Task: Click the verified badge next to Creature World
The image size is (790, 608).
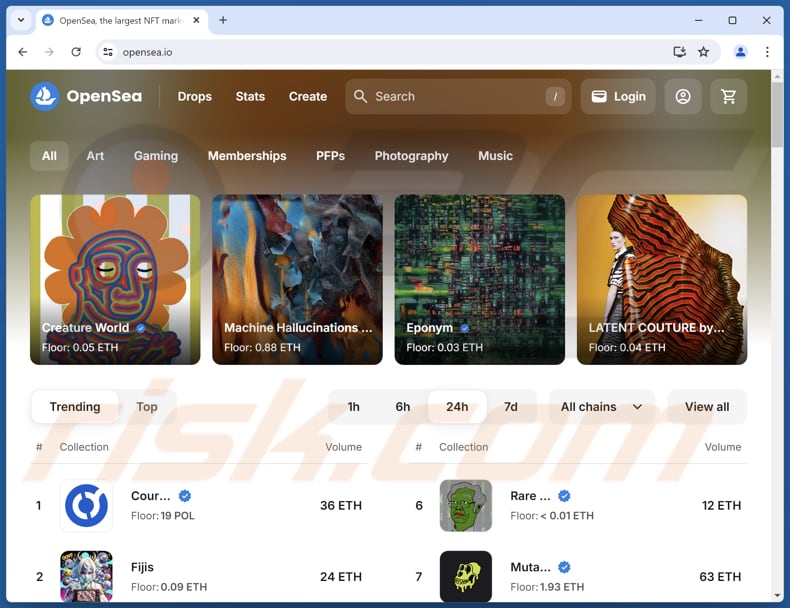Action: click(141, 328)
